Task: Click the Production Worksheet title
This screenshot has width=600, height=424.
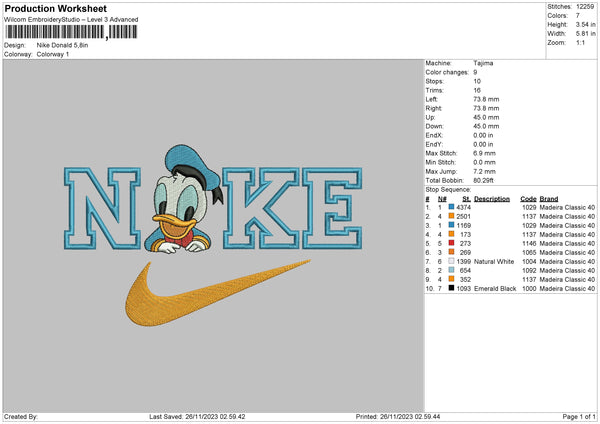Action: [x=56, y=8]
